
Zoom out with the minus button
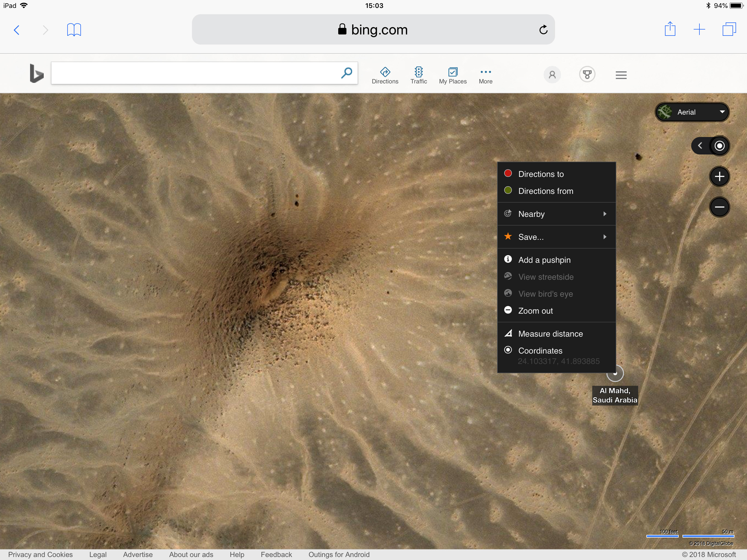719,207
